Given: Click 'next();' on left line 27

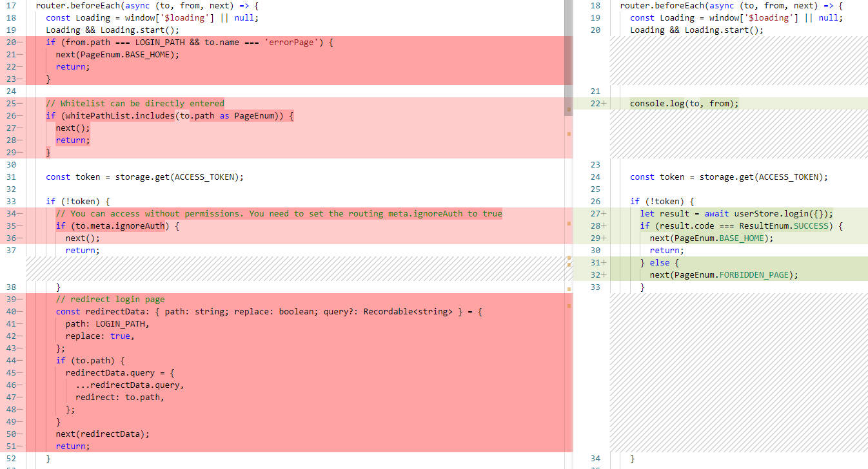Looking at the screenshot, I should [73, 128].
